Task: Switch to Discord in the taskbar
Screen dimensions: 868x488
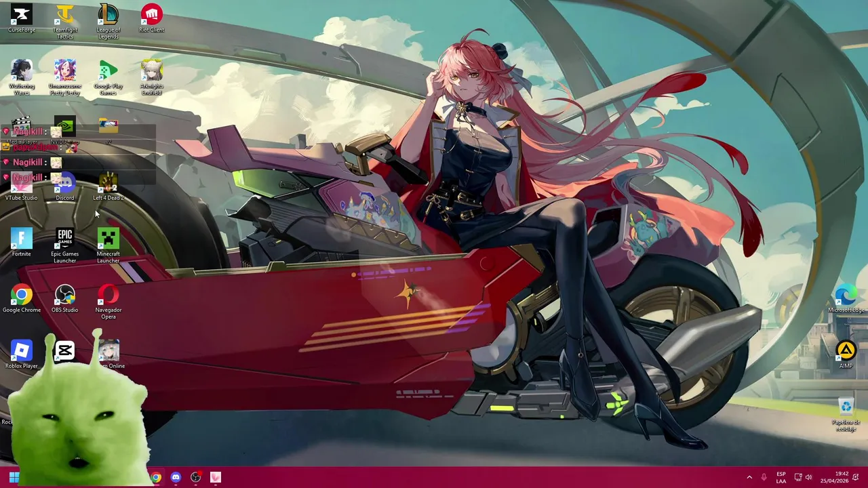Action: [x=176, y=477]
